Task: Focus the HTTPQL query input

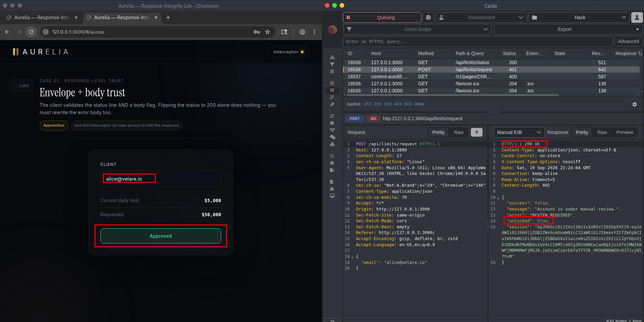Action: pyautogui.click(x=478, y=41)
